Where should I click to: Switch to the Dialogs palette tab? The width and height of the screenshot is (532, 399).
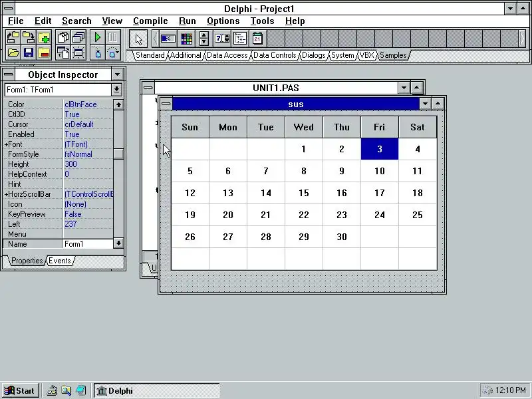(x=313, y=55)
